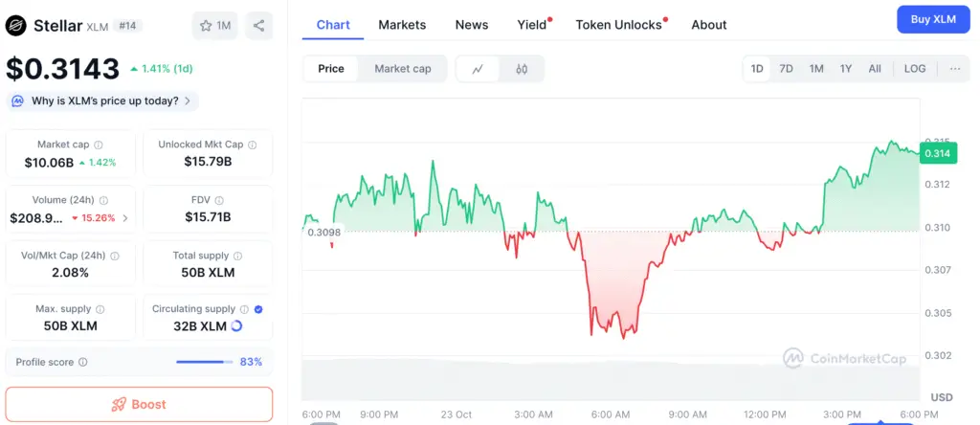Switch to the Token Unlocks tab

tap(619, 25)
